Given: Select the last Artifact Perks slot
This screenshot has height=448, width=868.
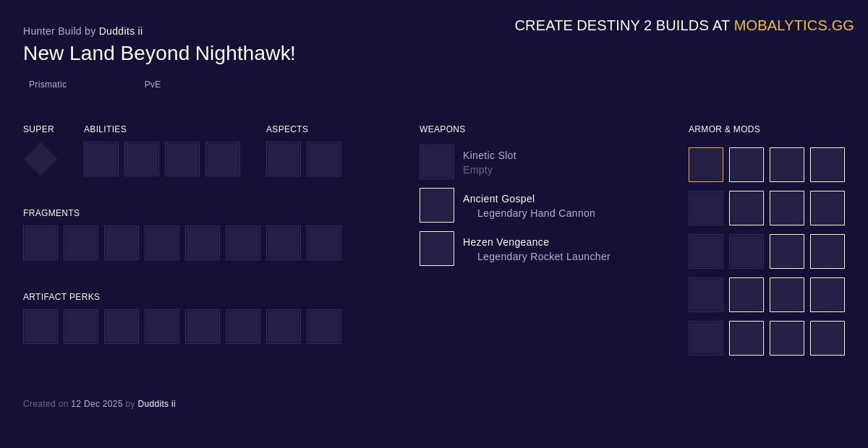Looking at the screenshot, I should pyautogui.click(x=324, y=327).
